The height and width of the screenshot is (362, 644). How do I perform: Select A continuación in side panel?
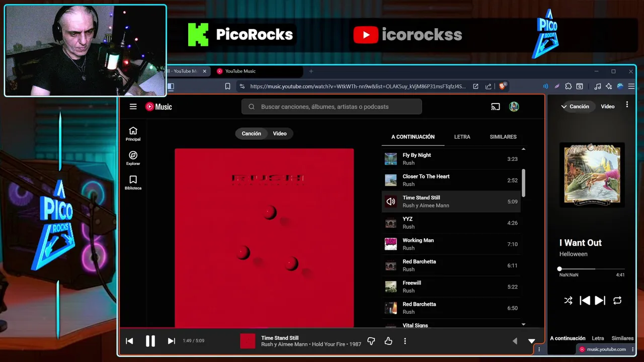pos(568,338)
